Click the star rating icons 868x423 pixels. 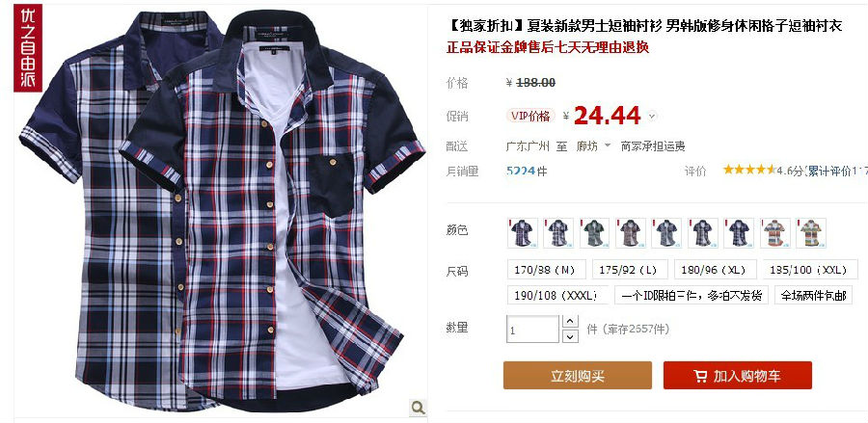pyautogui.click(x=749, y=170)
